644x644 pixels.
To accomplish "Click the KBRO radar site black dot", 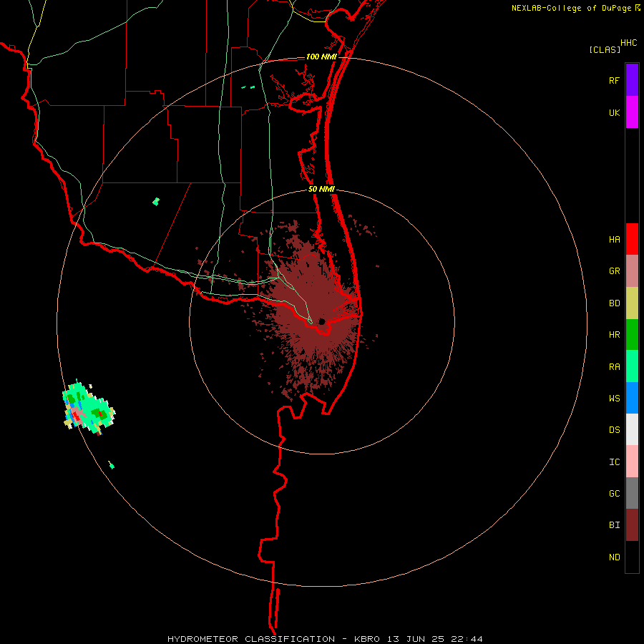I will tap(322, 321).
